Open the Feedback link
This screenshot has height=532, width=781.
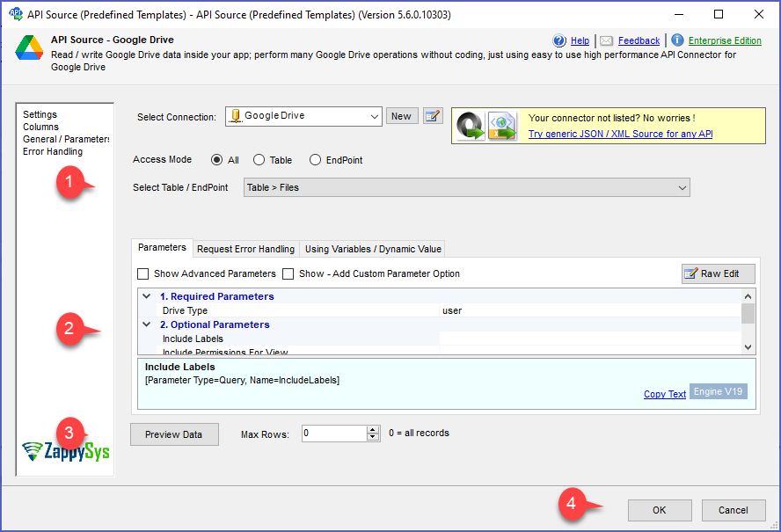tap(639, 40)
